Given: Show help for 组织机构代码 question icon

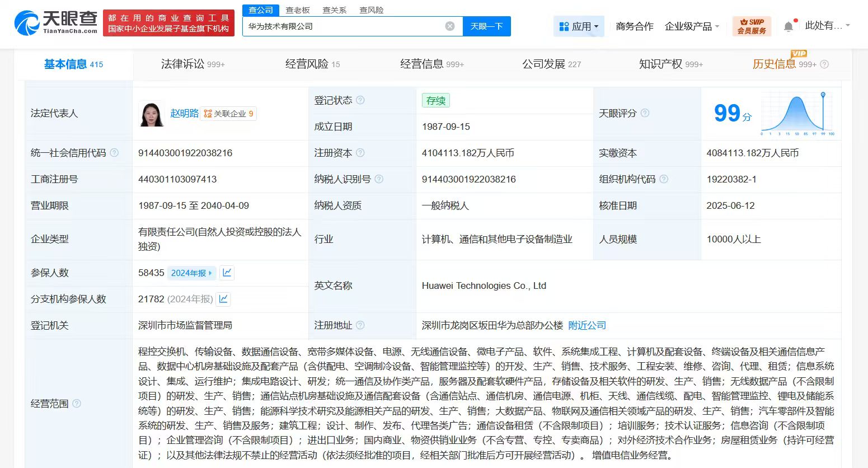Looking at the screenshot, I should pyautogui.click(x=664, y=179).
